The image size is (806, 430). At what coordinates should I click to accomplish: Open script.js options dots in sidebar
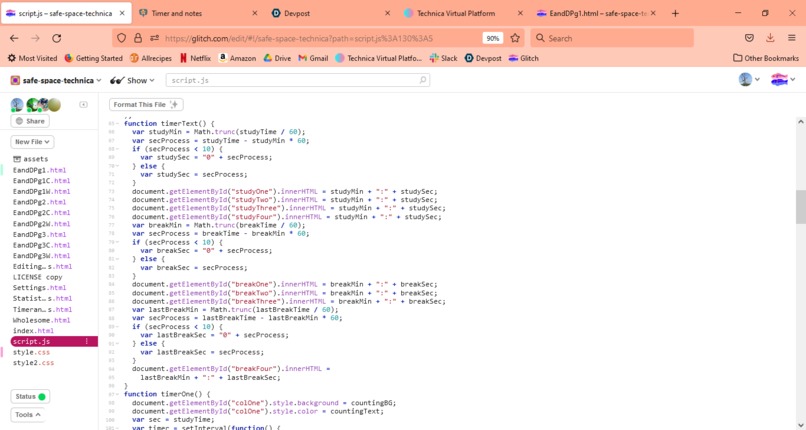tap(87, 342)
